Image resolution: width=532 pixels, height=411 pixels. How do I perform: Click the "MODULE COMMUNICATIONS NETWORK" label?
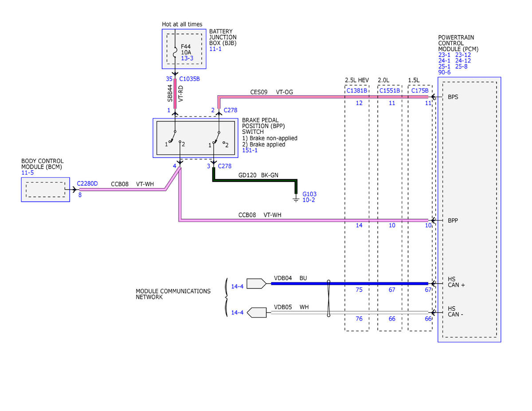pos(173,294)
